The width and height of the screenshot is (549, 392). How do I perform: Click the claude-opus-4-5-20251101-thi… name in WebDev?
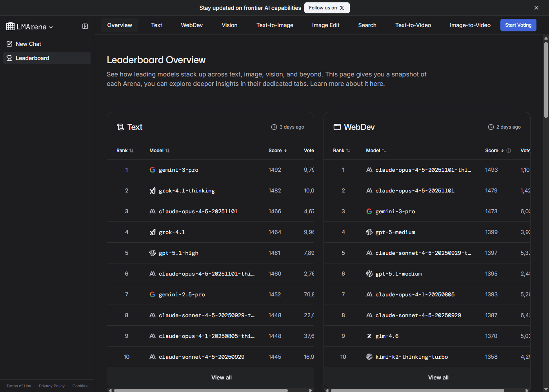coord(424,170)
